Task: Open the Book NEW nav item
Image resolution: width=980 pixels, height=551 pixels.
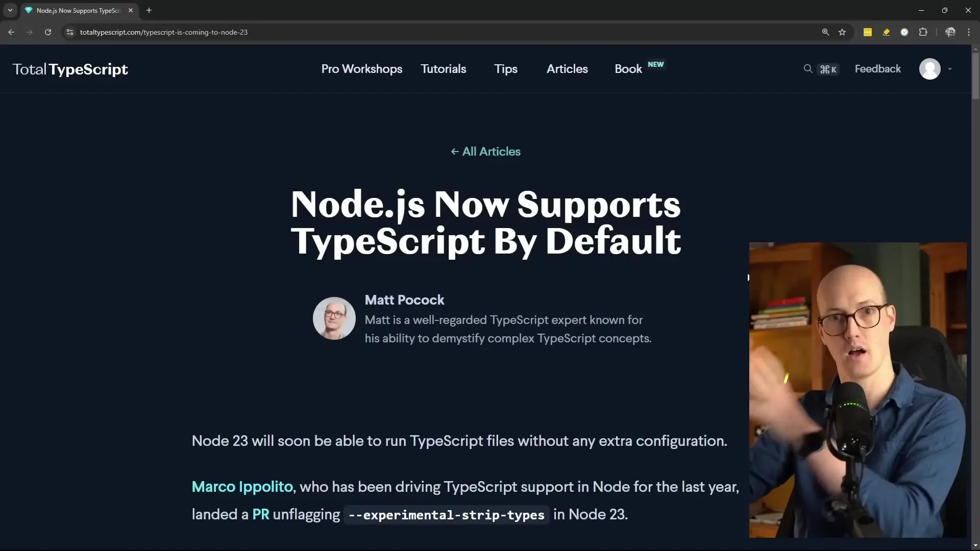Action: click(639, 68)
